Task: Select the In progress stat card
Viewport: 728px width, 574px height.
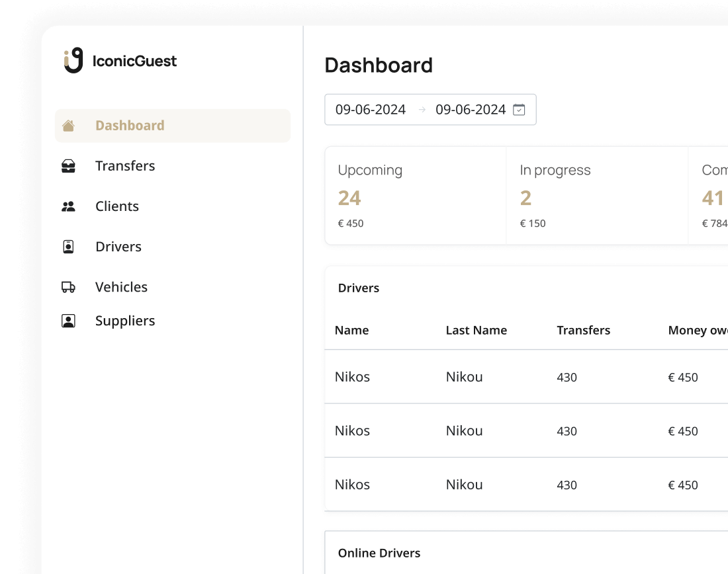Action: tap(597, 196)
